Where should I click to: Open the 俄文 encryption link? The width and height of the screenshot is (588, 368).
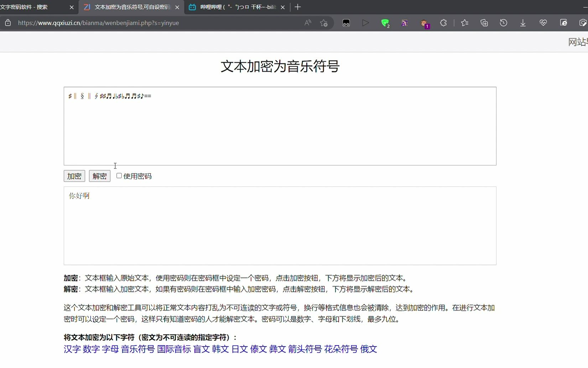pos(369,349)
